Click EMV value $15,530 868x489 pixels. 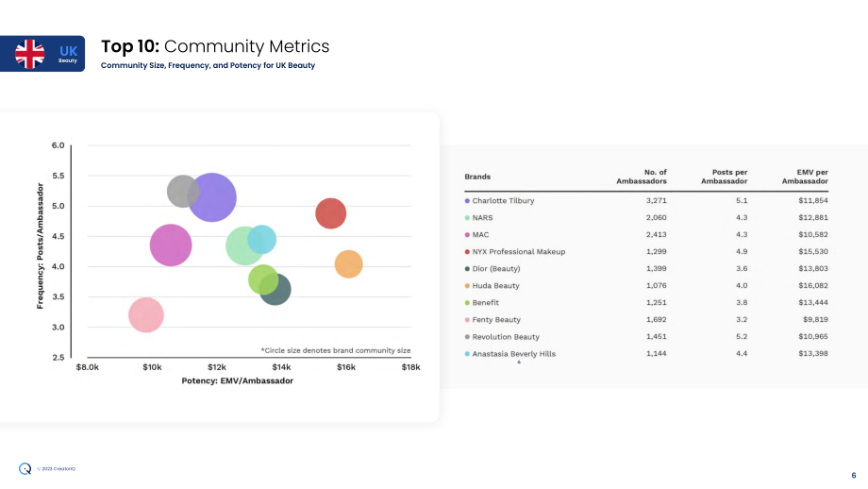click(x=813, y=251)
